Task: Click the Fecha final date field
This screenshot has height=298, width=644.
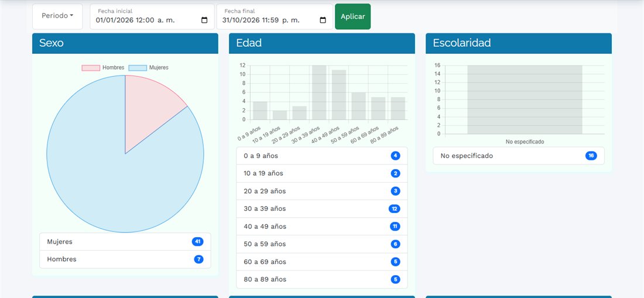Action: (x=275, y=16)
